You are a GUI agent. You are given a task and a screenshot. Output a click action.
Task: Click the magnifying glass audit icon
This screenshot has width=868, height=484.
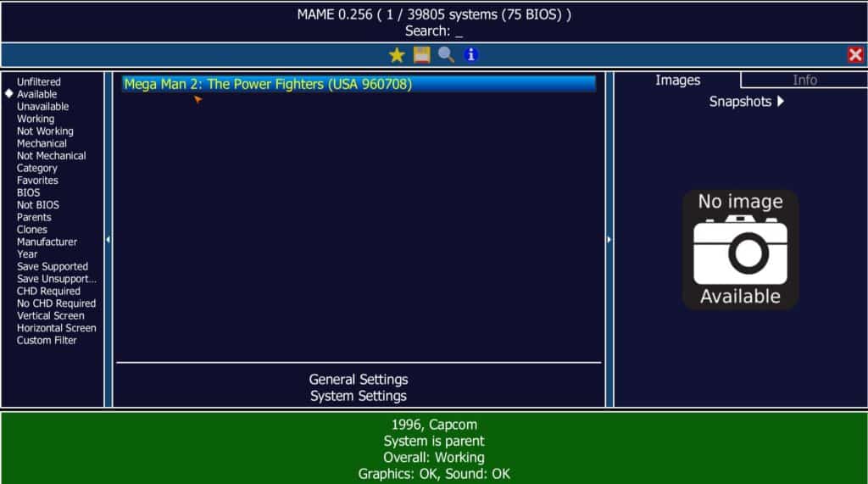(x=446, y=55)
